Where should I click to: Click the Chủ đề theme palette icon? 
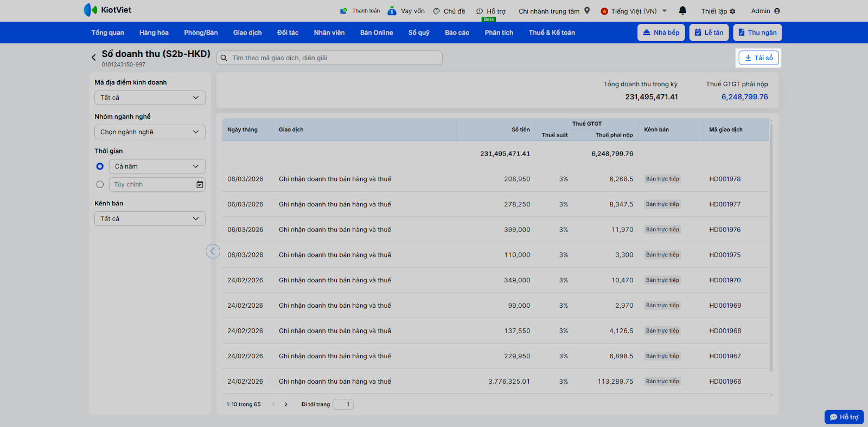pos(436,11)
